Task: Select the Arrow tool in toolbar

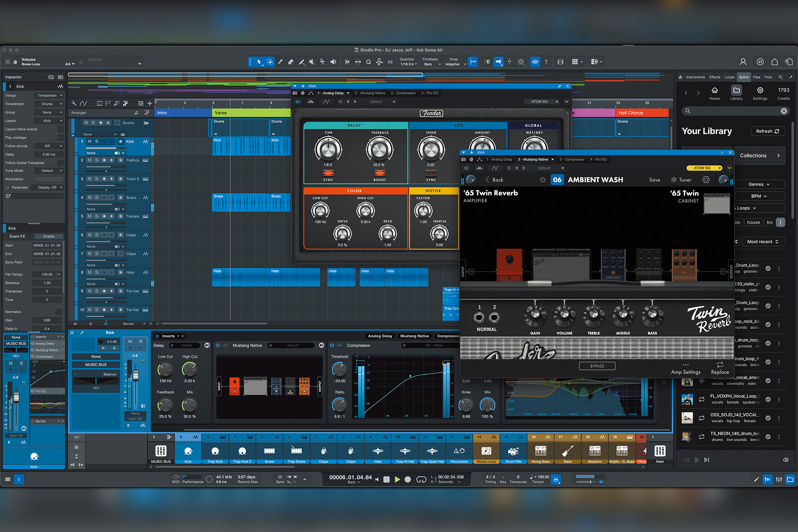Action: 259,62
